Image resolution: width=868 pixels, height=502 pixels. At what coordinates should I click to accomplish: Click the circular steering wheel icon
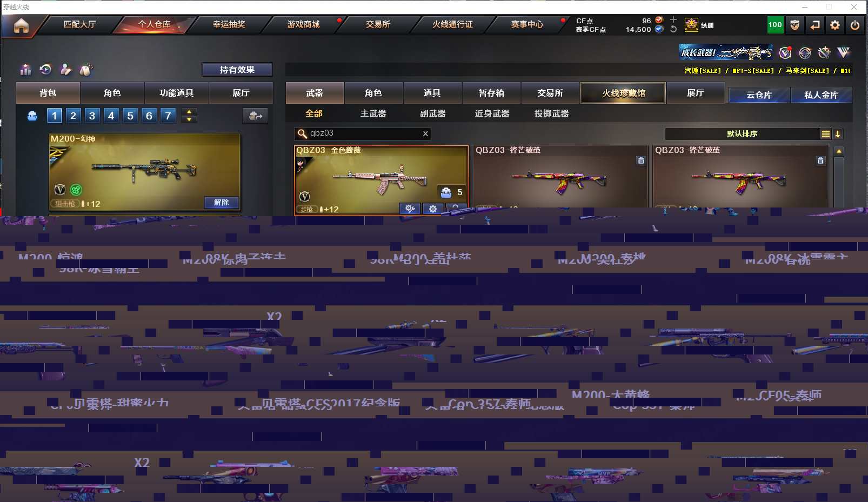(x=805, y=52)
